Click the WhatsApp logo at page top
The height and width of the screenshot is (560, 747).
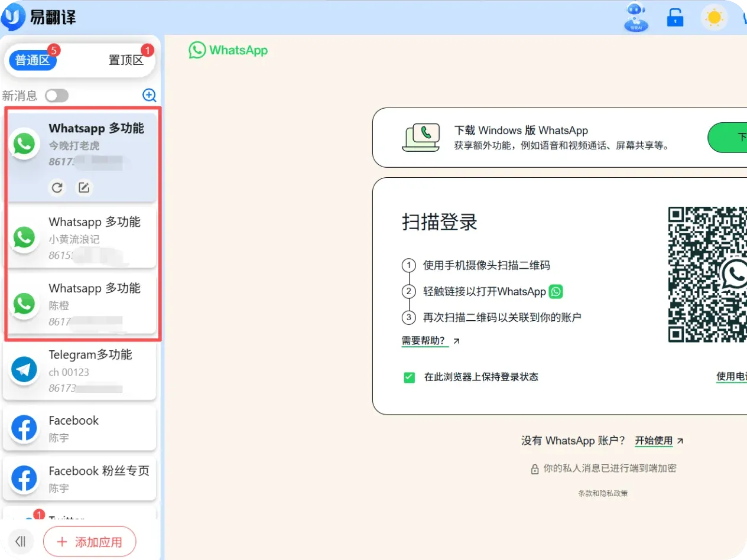[x=228, y=50]
